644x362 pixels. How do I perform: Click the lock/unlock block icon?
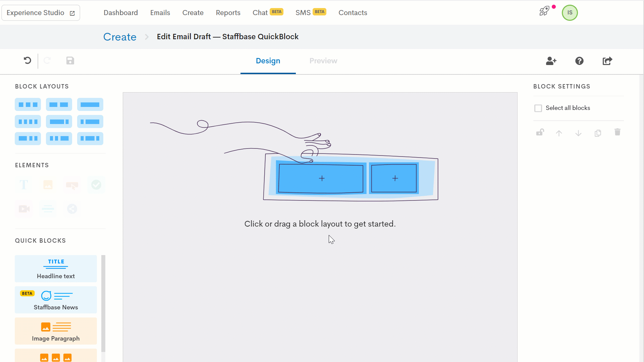(540, 133)
